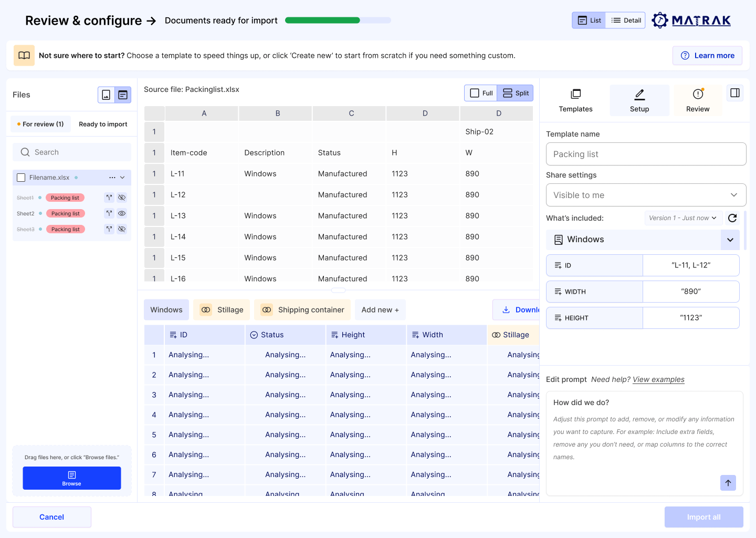Switch Files panel to document list view
Screen dimensions: 756x538
coord(123,95)
